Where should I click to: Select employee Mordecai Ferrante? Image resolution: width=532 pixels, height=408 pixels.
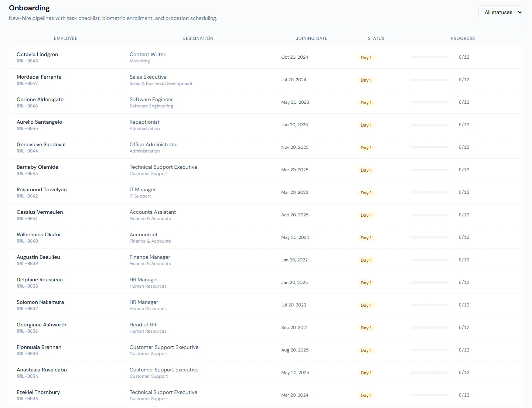click(39, 77)
